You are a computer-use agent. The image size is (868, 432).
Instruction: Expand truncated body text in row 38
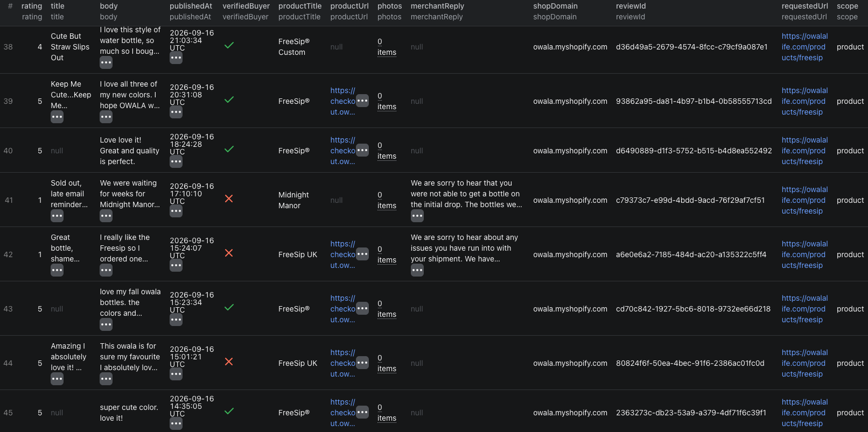106,62
